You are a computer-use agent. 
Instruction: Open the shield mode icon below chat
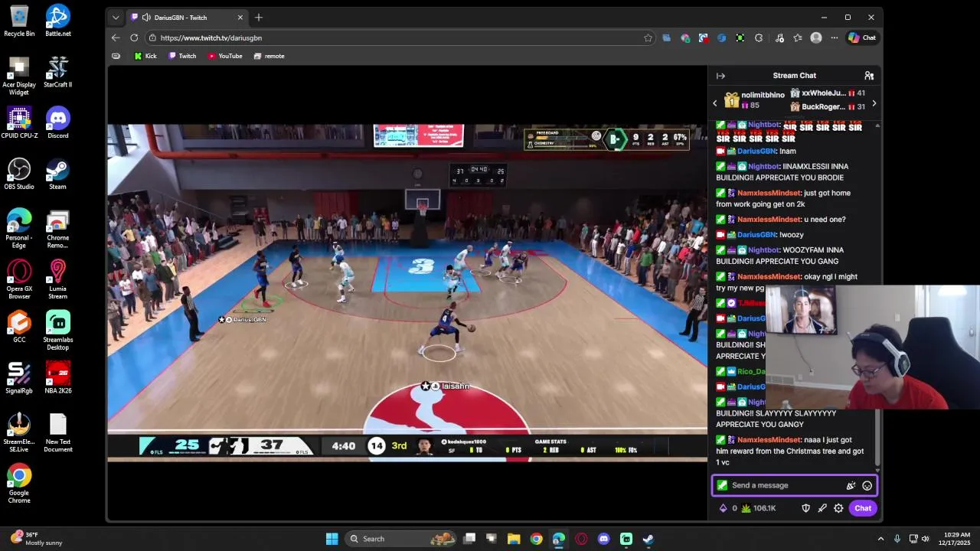[805, 508]
